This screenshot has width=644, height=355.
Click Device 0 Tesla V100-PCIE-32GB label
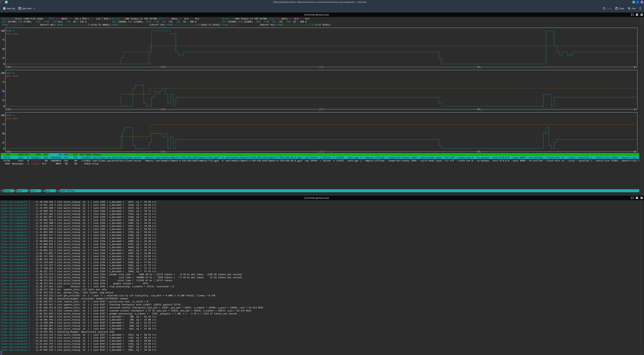pos(23,19)
